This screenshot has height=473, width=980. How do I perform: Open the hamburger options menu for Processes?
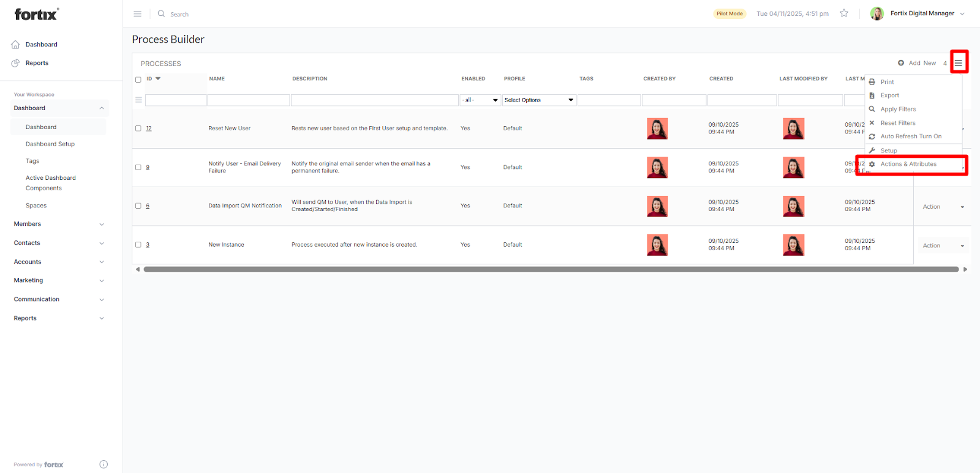click(x=959, y=63)
